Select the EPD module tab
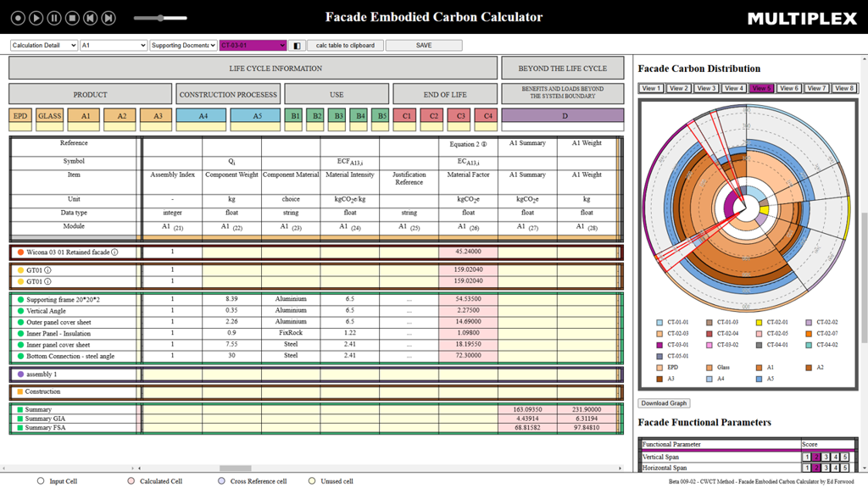868x488 pixels. [20, 116]
